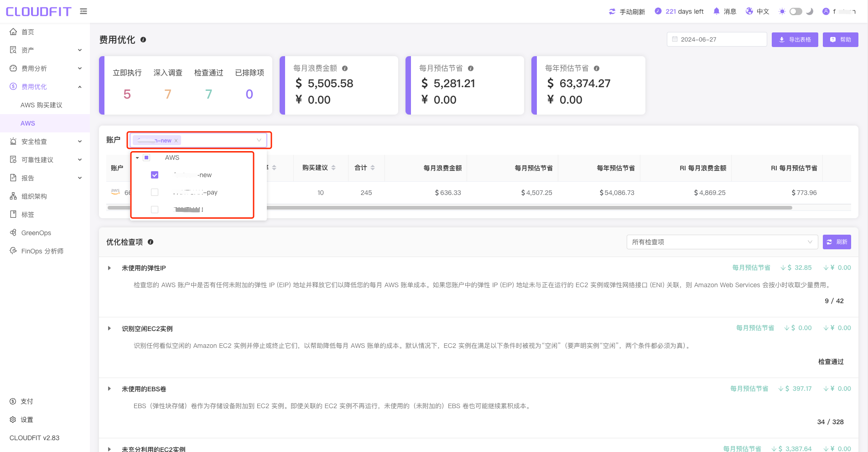Click the $ 54,086.73 cell in table
This screenshot has width=868, height=452.
tap(617, 193)
